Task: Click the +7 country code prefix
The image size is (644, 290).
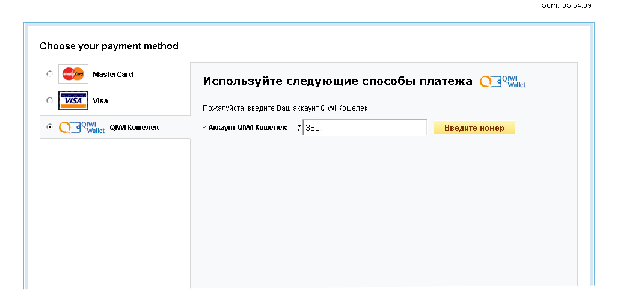Action: 297,128
